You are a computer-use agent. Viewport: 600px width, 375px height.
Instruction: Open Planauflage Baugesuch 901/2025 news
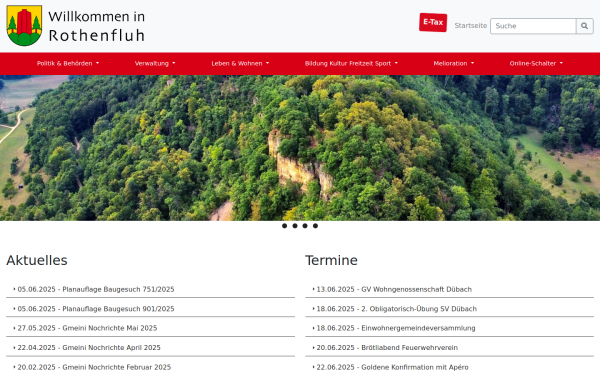96,309
